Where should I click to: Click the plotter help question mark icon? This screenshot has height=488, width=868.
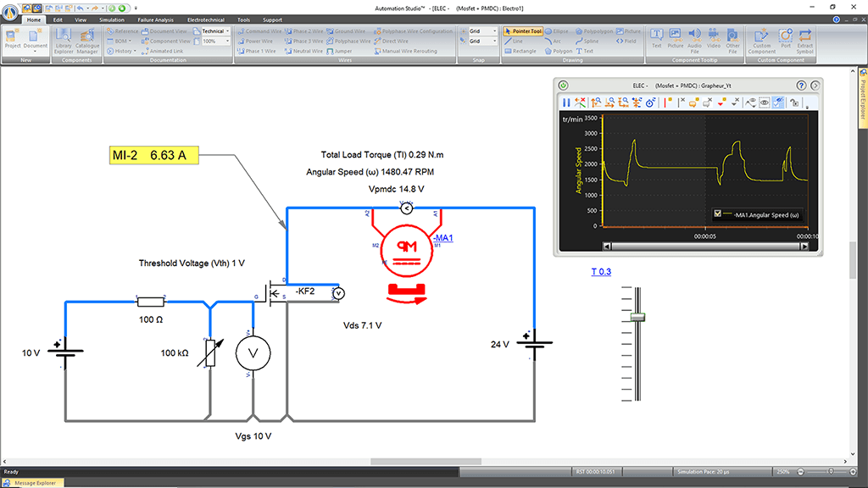tap(801, 86)
